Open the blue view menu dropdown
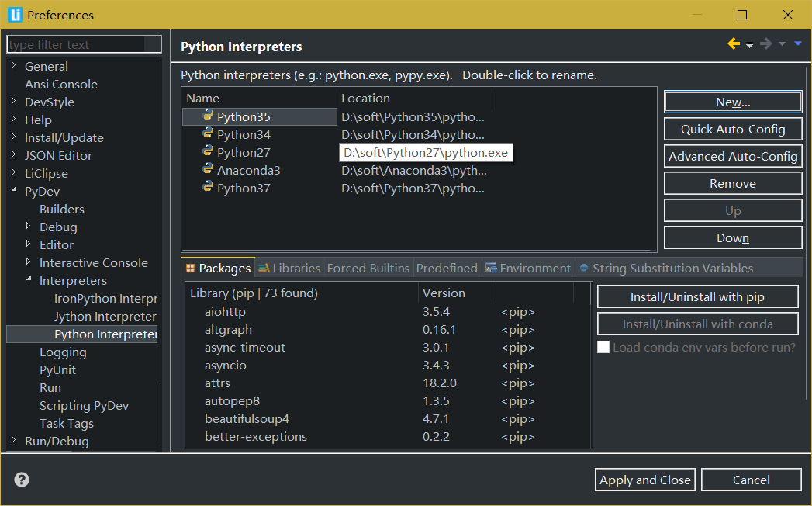 798,43
